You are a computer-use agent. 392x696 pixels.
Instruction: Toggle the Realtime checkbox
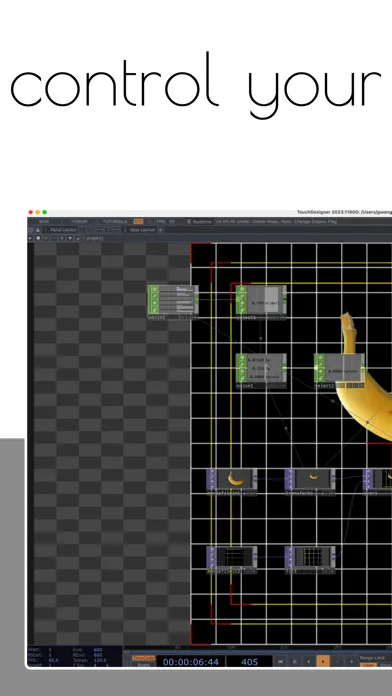tap(189, 221)
